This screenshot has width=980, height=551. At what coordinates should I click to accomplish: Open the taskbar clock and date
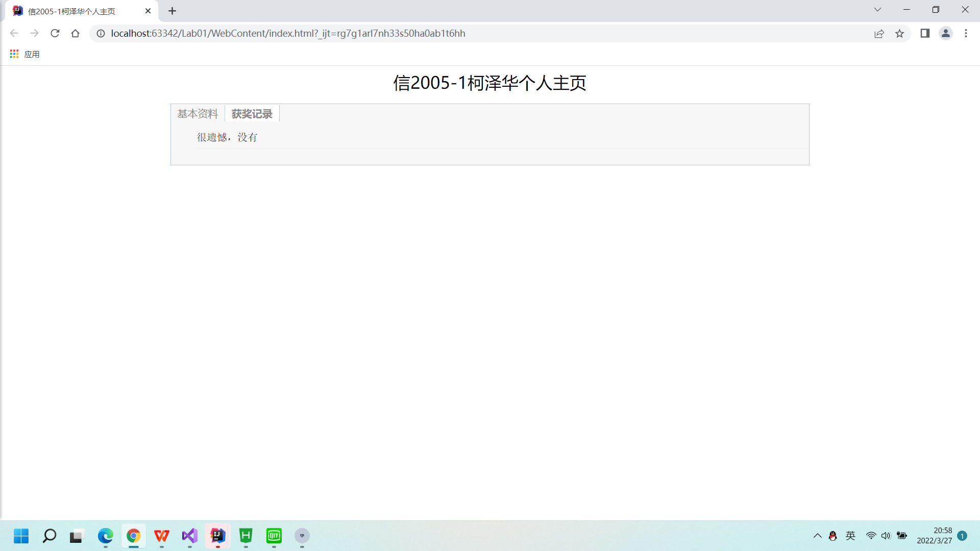934,536
